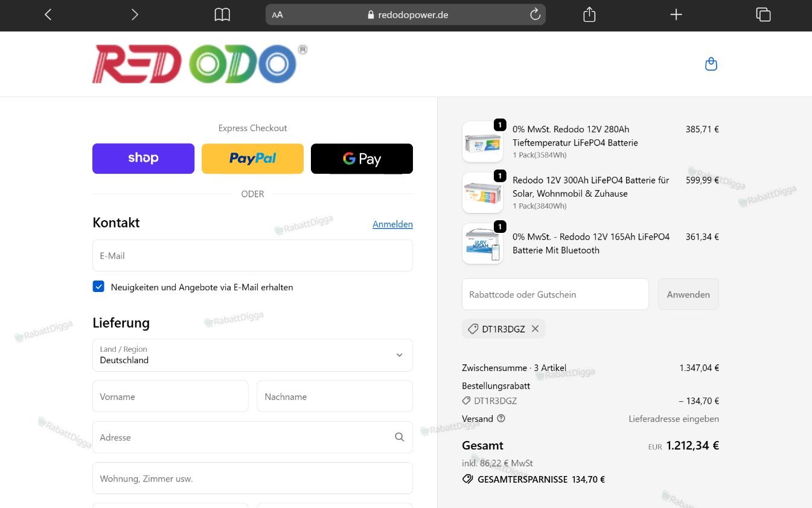Click the Zwischensumme value 1.347,04 €
812x508 pixels.
pyautogui.click(x=699, y=368)
